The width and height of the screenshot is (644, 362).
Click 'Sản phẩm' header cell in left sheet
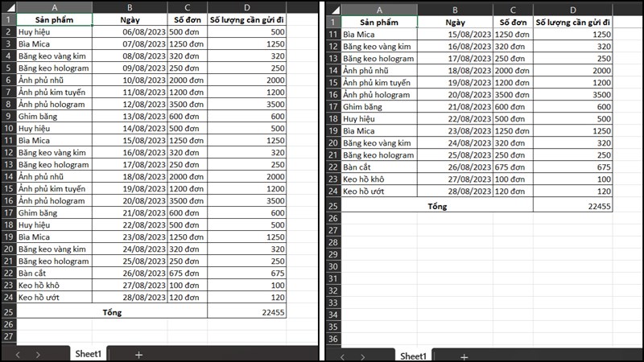point(54,19)
